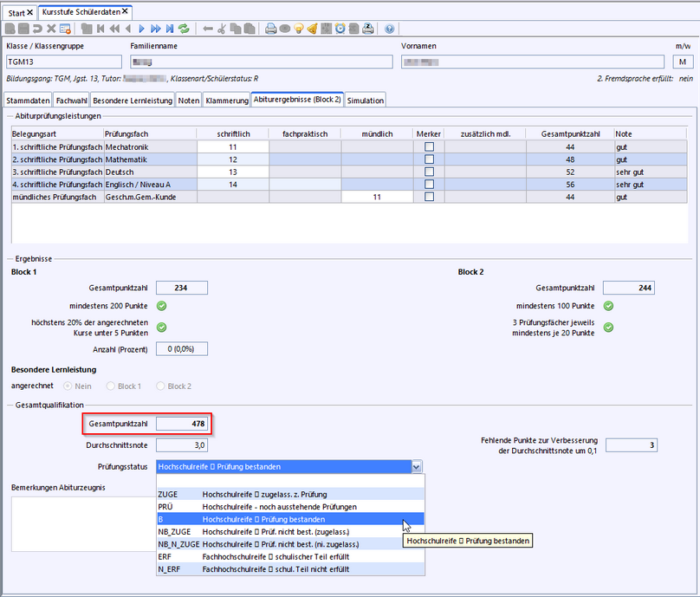Open help via blue question mark icon

(x=389, y=29)
